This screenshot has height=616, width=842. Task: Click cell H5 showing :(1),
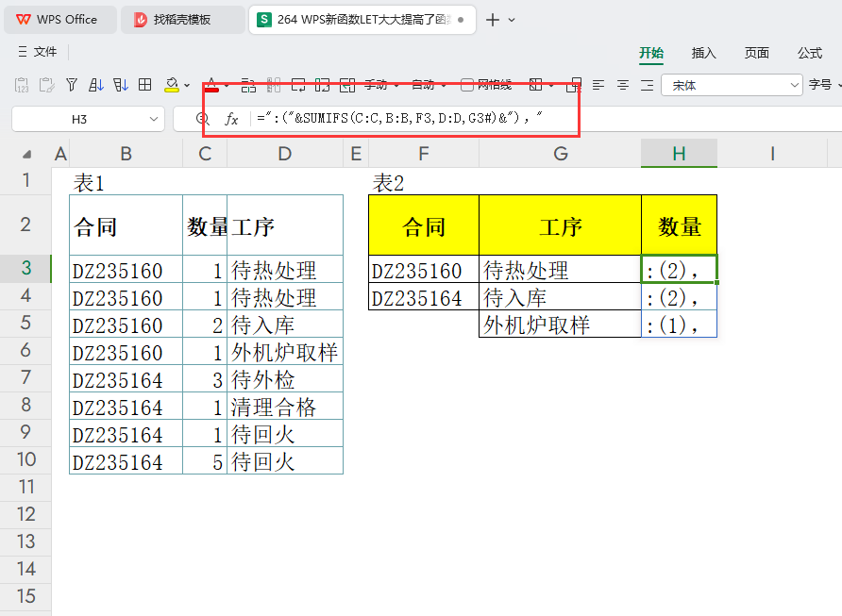[x=680, y=325]
